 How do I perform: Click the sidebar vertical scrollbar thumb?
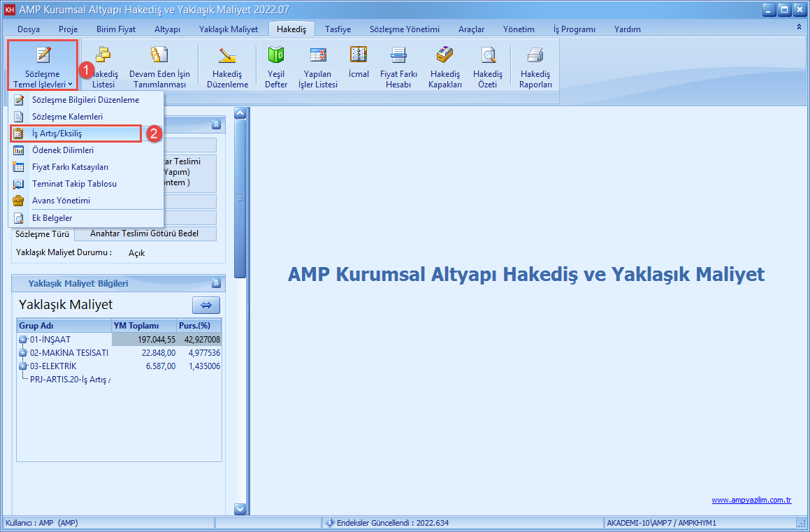pyautogui.click(x=240, y=199)
